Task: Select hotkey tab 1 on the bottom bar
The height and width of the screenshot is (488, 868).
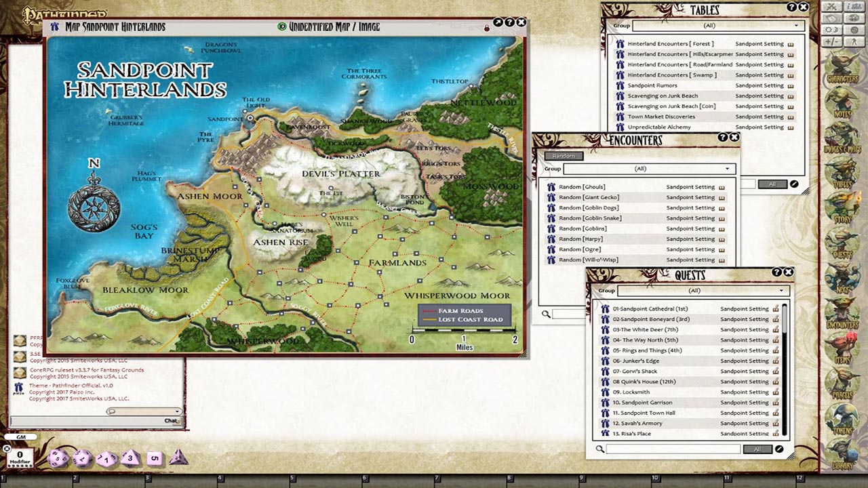Action: 4,478
